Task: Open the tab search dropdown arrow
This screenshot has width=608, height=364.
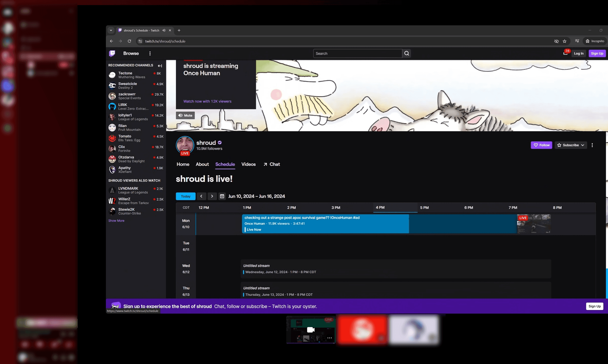Action: (x=111, y=30)
